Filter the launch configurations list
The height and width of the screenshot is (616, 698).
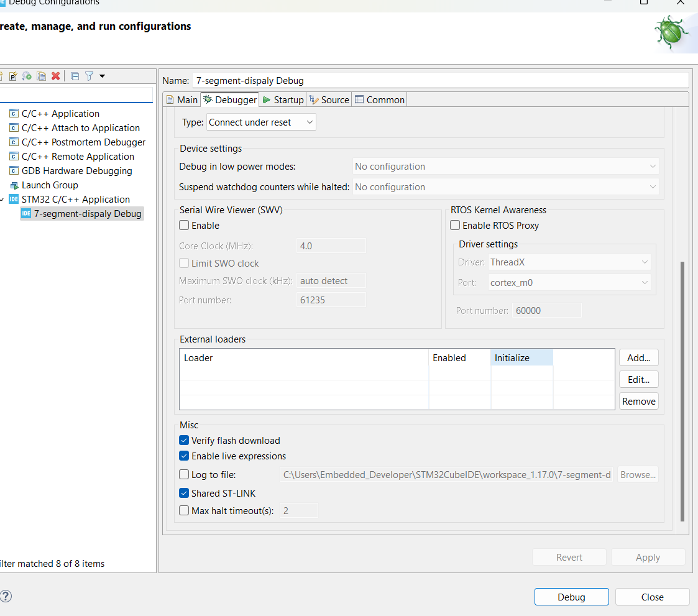tap(90, 76)
